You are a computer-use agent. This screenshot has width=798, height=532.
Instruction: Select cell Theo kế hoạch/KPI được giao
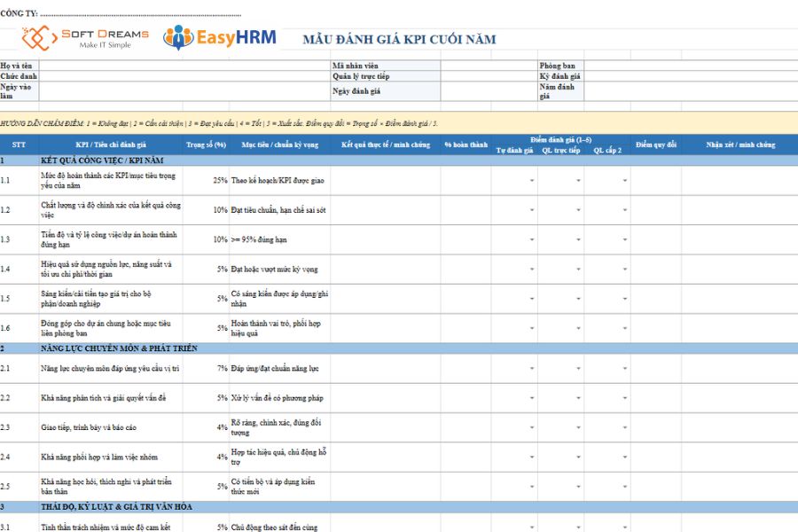(279, 181)
